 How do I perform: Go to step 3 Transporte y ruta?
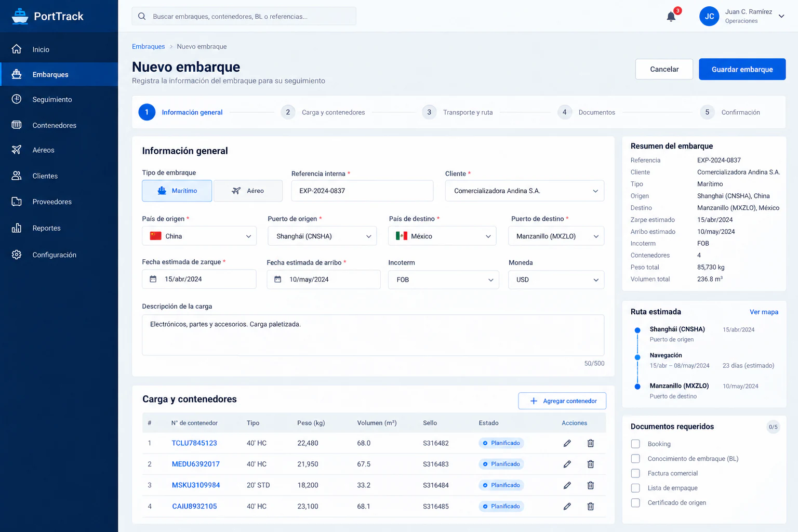coord(457,112)
